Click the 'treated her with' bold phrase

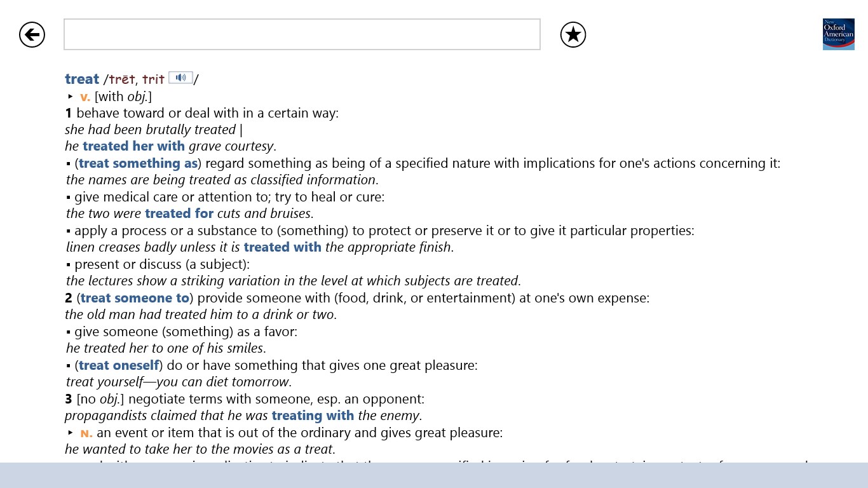pos(133,146)
